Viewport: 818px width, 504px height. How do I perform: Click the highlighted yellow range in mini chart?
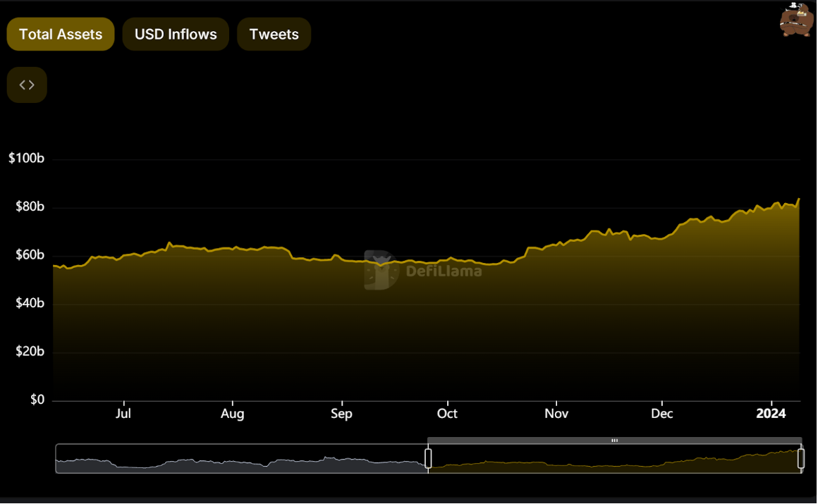[x=613, y=462]
